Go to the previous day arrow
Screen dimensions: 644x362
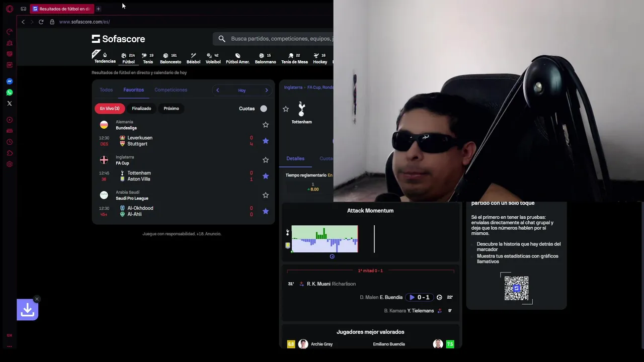217,90
